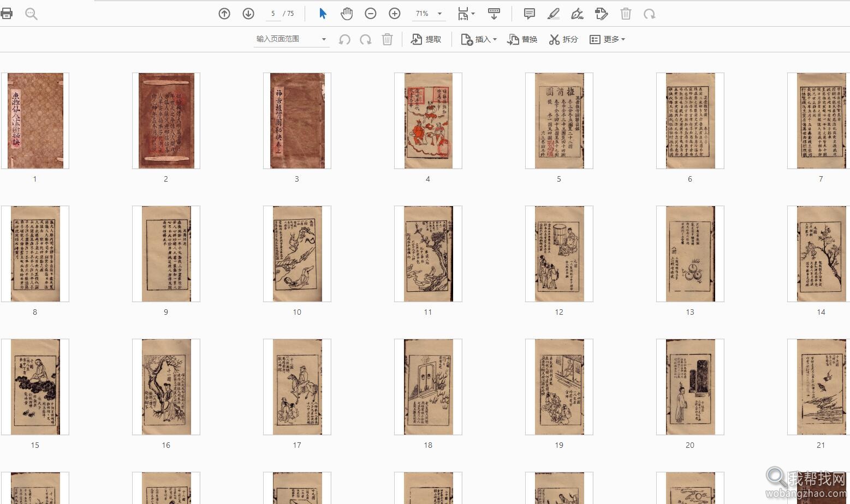Select page 8 thumbnail
850x504 pixels.
35,254
